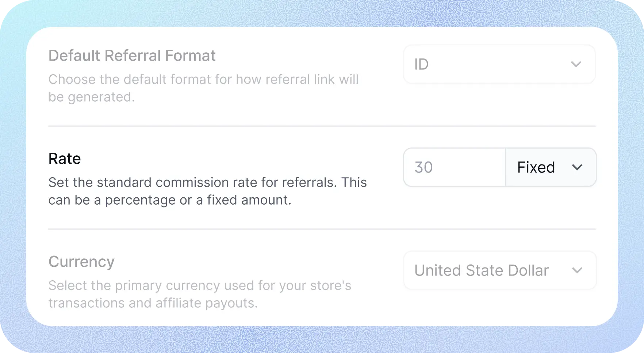Click the chevron arrow beside United State Dollar
The image size is (644, 353).
[577, 270]
